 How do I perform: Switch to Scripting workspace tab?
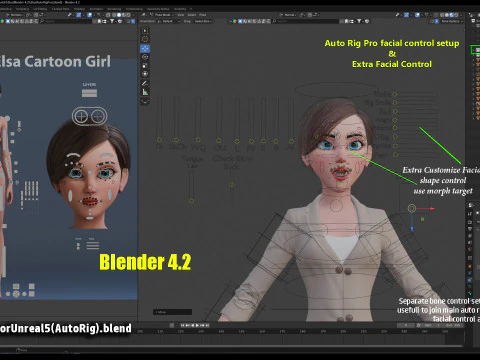pyautogui.click(x=180, y=9)
